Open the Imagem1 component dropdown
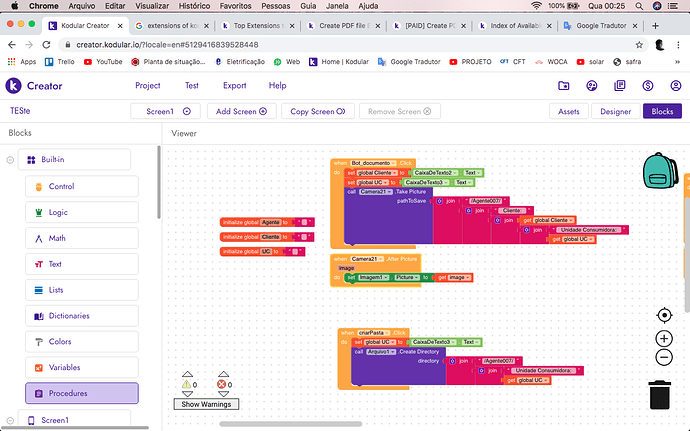Screen dimensions: 690x431 pos(374,277)
